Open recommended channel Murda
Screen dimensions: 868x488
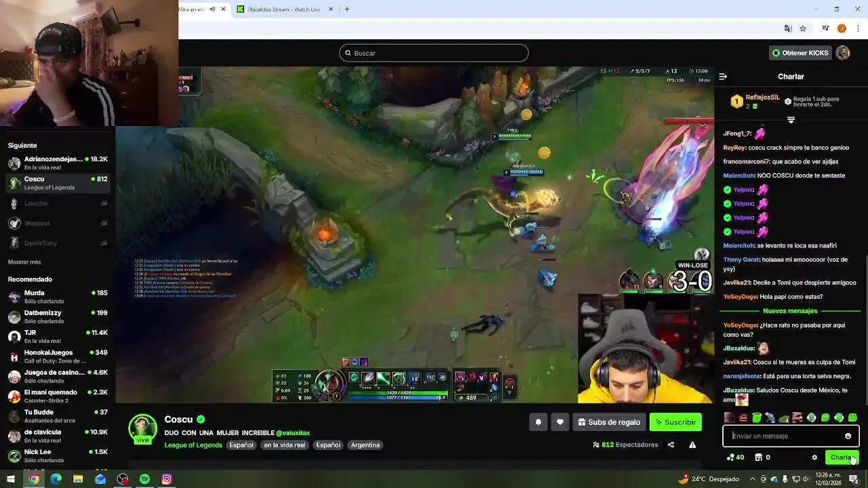click(x=58, y=297)
